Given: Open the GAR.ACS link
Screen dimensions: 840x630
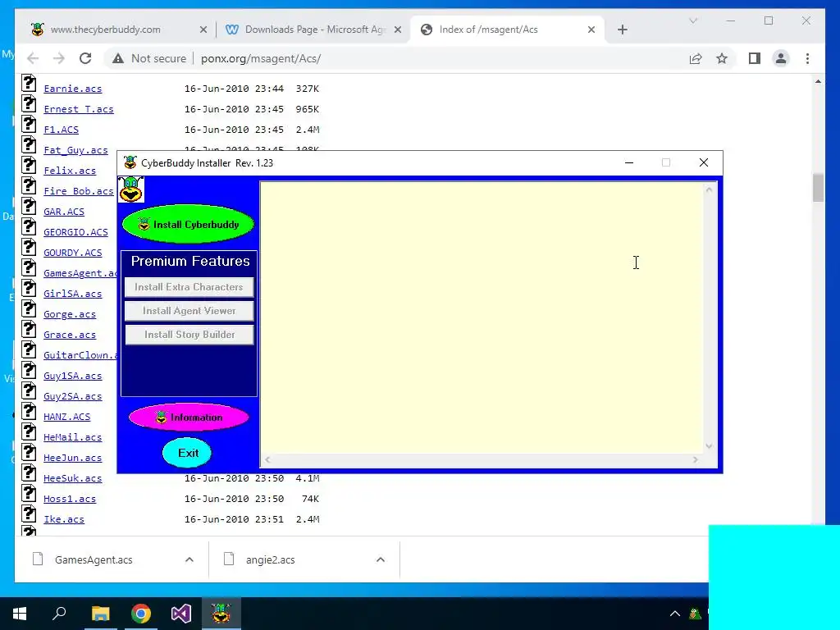Looking at the screenshot, I should [x=64, y=212].
